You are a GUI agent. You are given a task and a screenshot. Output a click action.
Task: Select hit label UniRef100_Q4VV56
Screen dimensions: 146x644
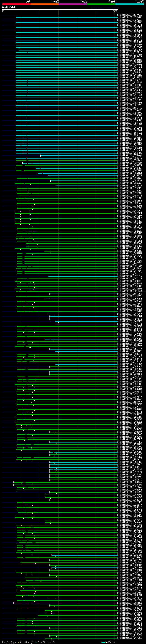(x=131, y=610)
